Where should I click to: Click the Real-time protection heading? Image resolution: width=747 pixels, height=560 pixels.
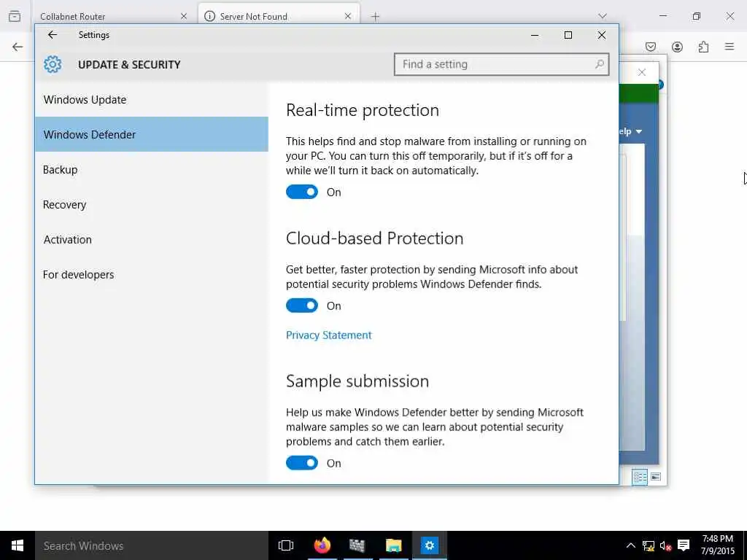[363, 111]
